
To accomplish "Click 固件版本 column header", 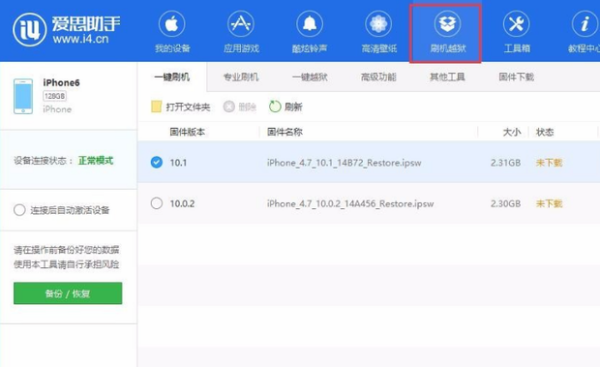I will point(188,132).
